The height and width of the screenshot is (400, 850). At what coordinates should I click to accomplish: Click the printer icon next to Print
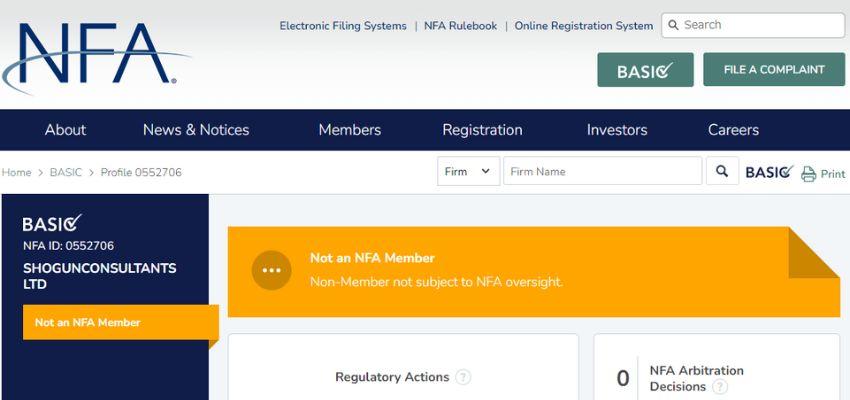click(x=808, y=174)
